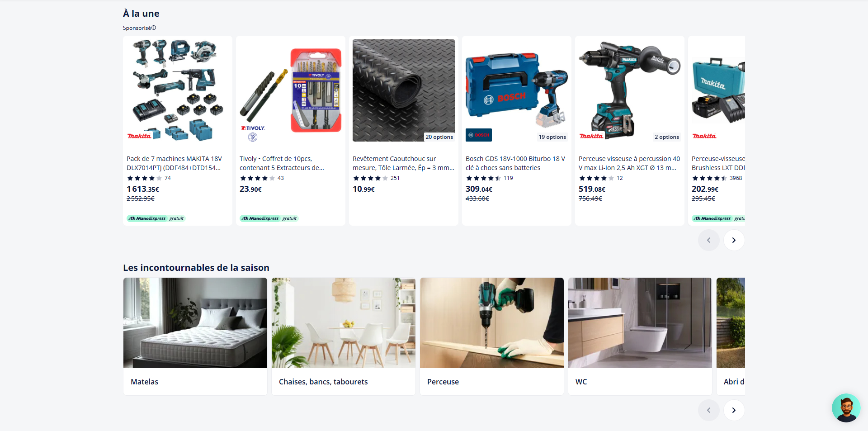Open Perceuse-visseuse Brushless LXT link
This screenshot has width=868, height=431.
click(x=718, y=163)
